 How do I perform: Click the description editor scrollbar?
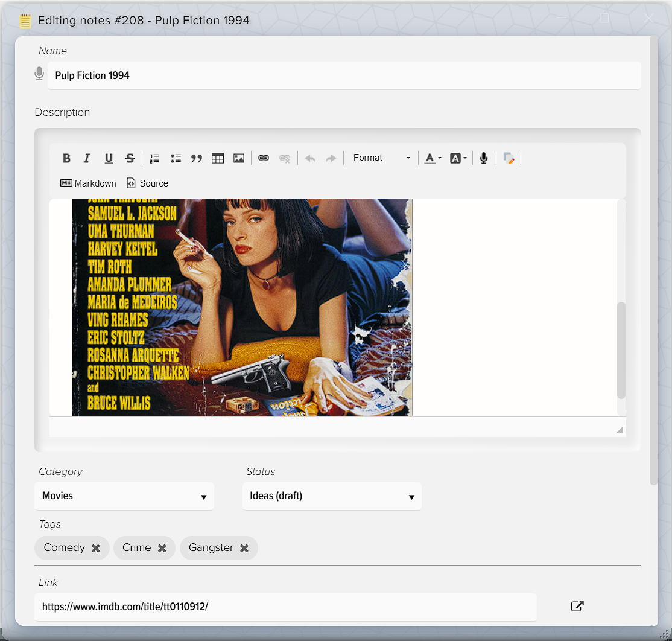(x=621, y=350)
